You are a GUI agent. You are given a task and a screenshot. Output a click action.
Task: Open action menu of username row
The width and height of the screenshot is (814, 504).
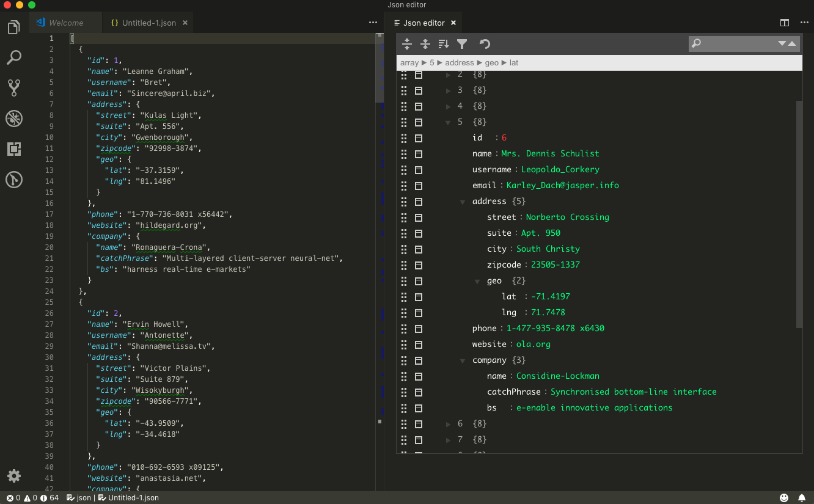tap(419, 169)
